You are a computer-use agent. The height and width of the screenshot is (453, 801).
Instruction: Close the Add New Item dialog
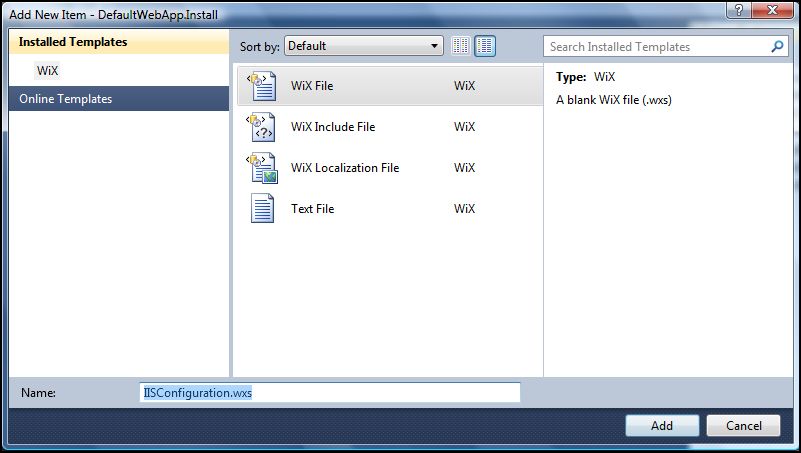(x=773, y=10)
